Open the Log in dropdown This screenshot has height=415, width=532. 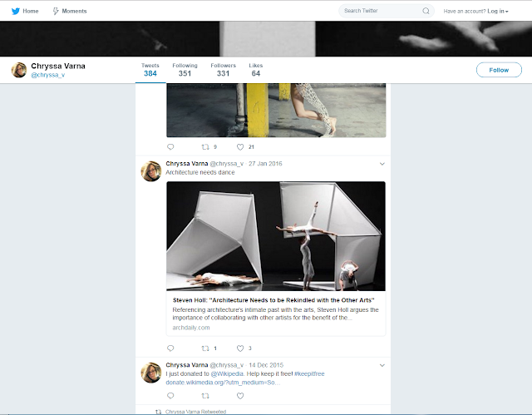pos(497,11)
